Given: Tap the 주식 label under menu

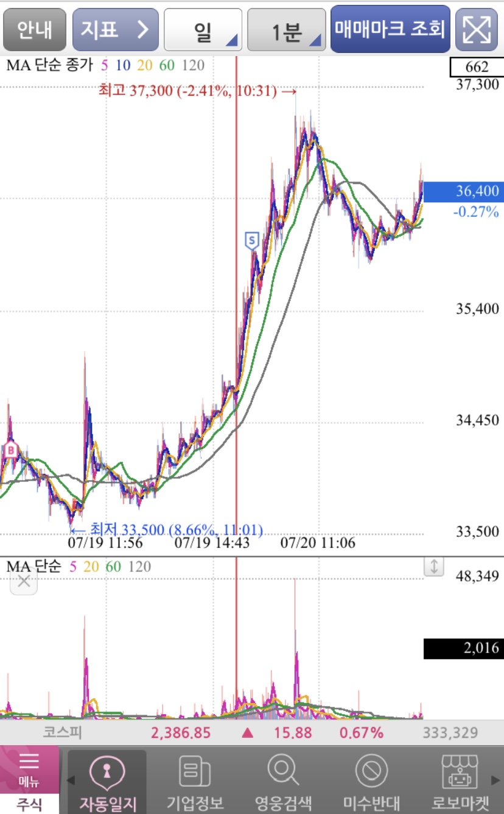Looking at the screenshot, I should [29, 804].
